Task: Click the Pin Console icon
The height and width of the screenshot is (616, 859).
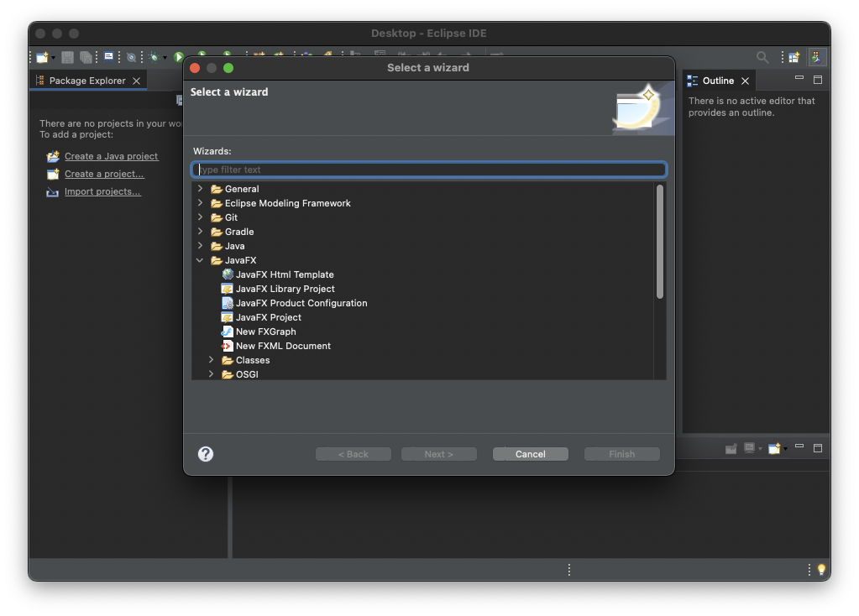Action: point(731,448)
